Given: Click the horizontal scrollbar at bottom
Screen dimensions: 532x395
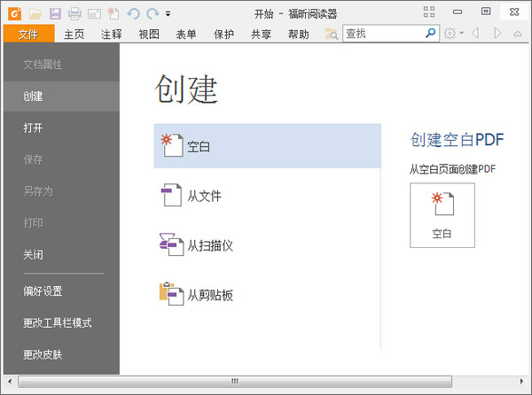Looking at the screenshot, I should (236, 382).
